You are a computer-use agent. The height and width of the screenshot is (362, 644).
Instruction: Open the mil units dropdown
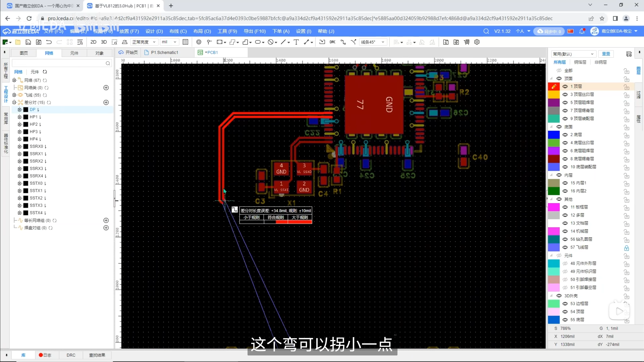coord(169,42)
